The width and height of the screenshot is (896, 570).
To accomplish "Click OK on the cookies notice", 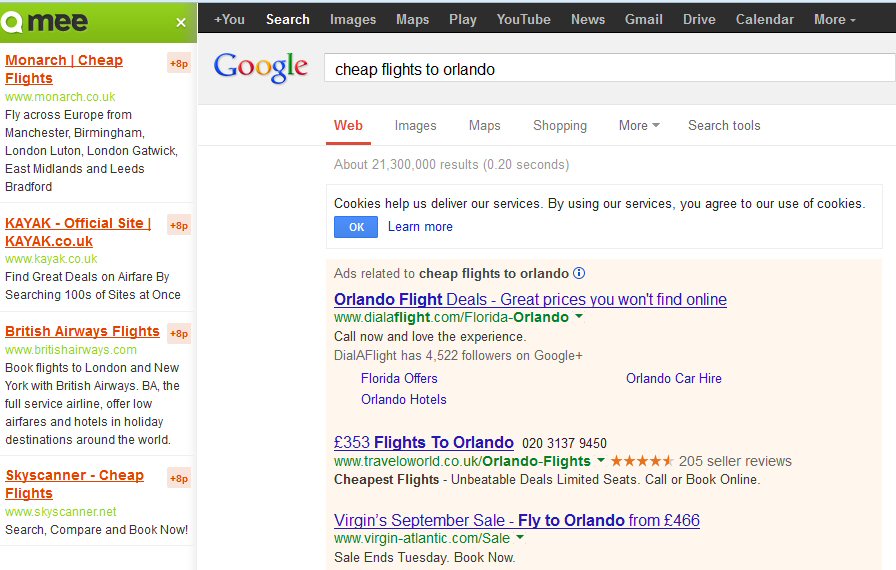I will click(x=356, y=227).
